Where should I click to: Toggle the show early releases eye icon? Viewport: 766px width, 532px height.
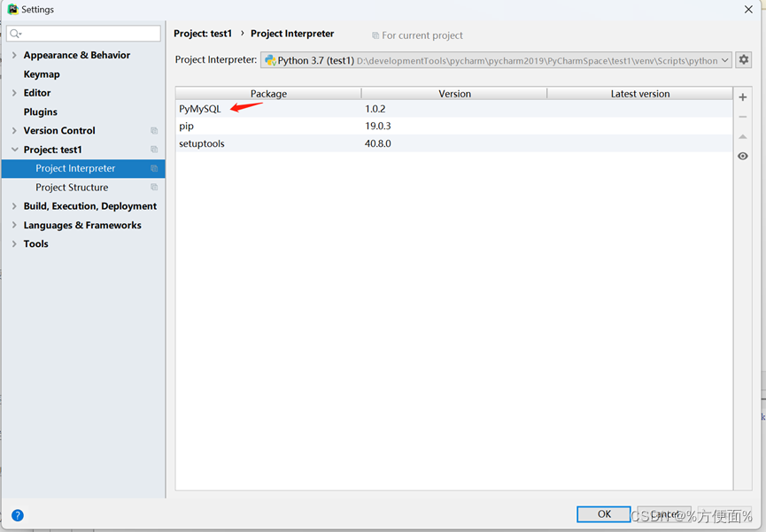click(743, 156)
